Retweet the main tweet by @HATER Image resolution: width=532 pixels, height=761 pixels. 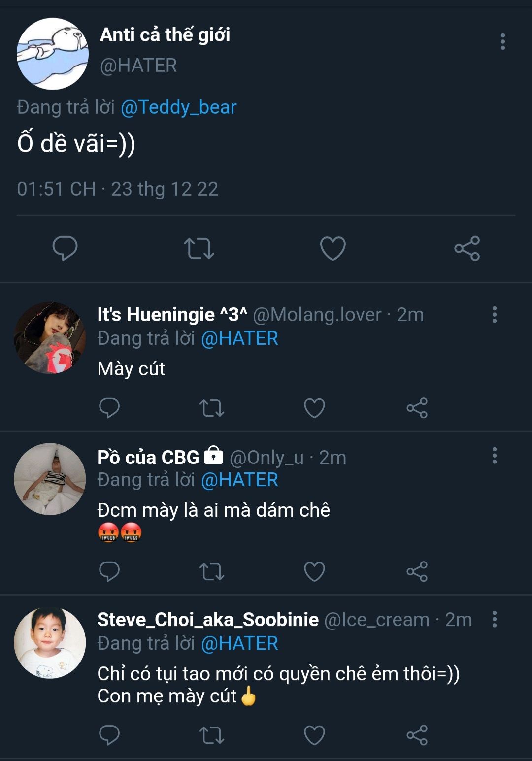tap(199, 248)
